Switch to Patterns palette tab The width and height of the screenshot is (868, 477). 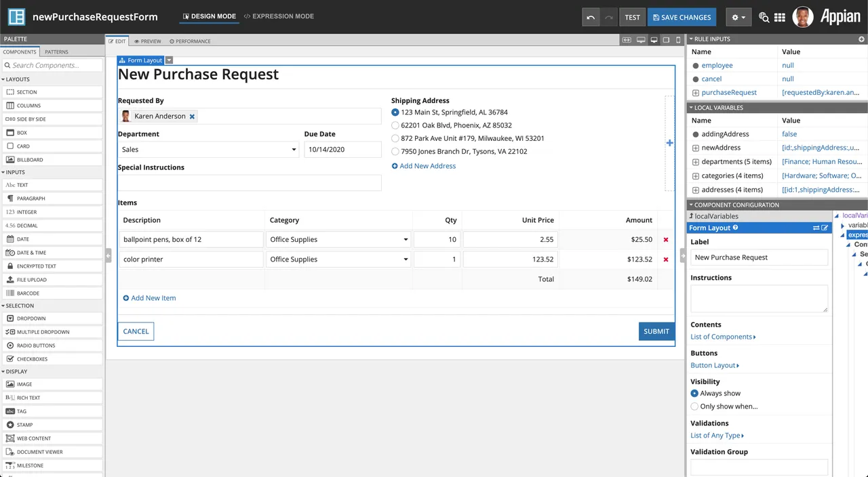point(56,52)
